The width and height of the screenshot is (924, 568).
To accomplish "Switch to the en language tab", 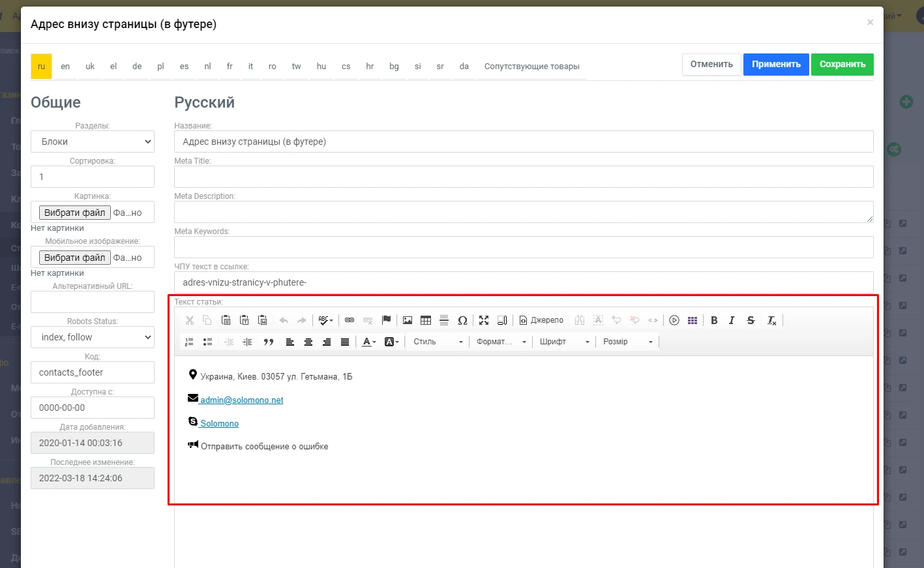I will (65, 67).
